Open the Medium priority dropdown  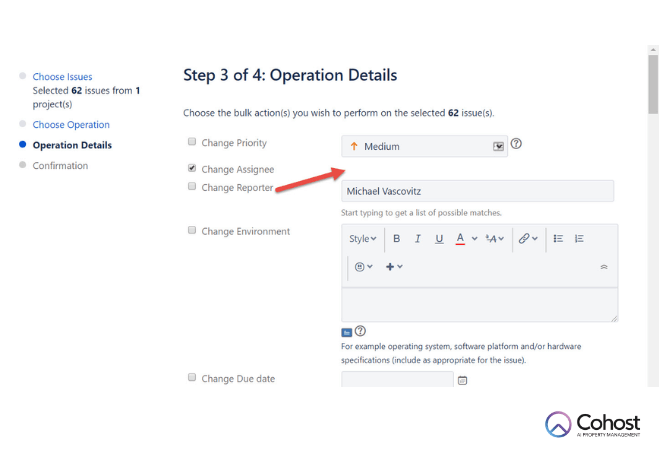424,146
